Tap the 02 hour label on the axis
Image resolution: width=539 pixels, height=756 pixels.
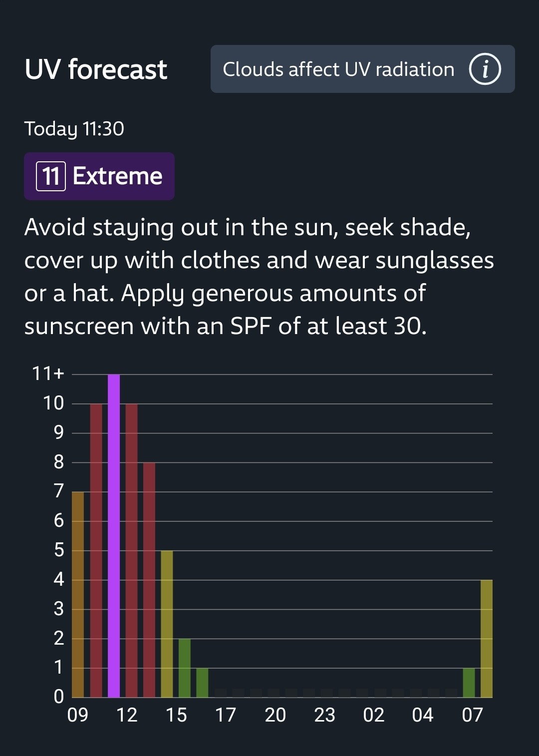point(374,715)
